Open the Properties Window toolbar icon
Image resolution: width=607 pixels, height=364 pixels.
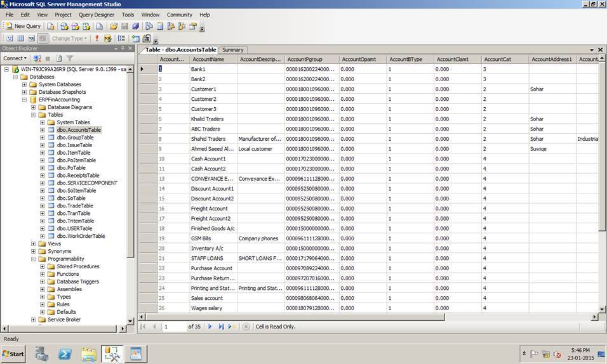point(193,26)
